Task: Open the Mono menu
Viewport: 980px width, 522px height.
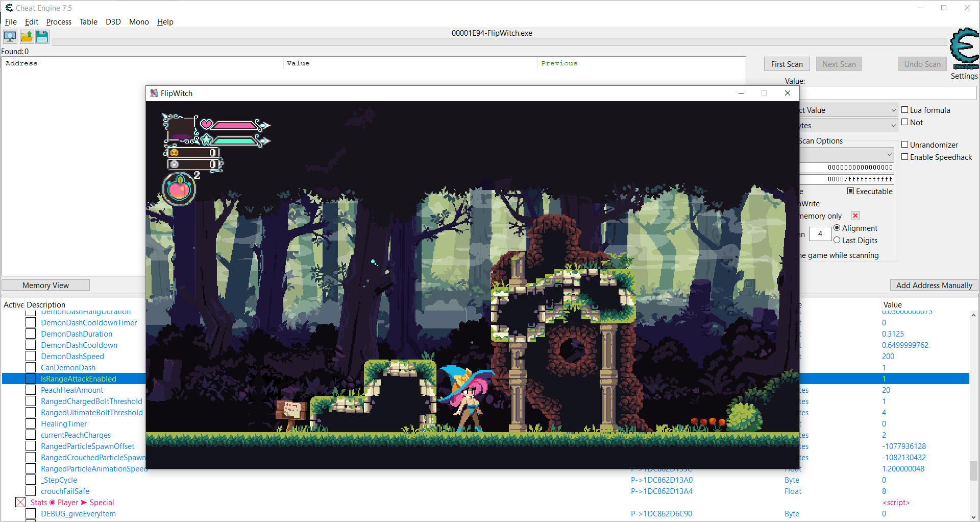Action: pyautogui.click(x=139, y=22)
